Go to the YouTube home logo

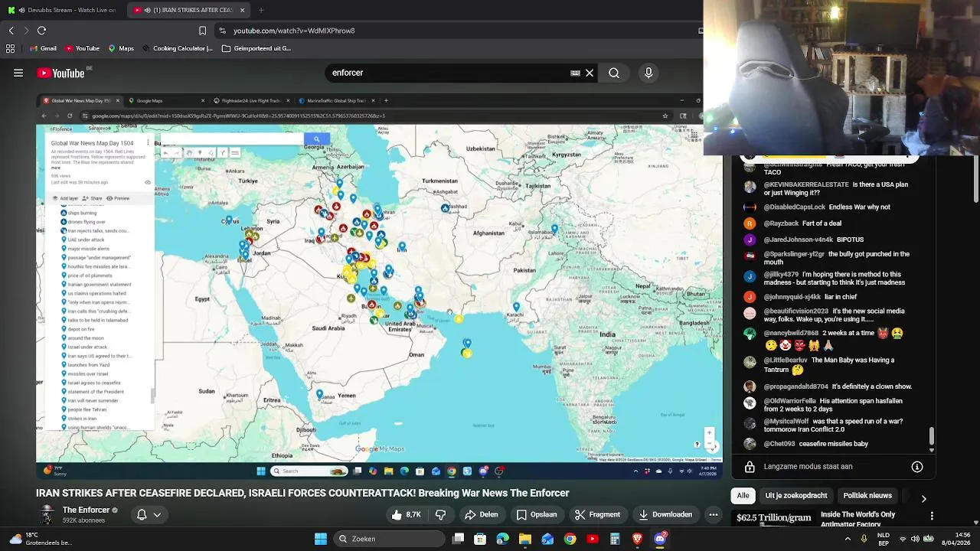point(61,73)
